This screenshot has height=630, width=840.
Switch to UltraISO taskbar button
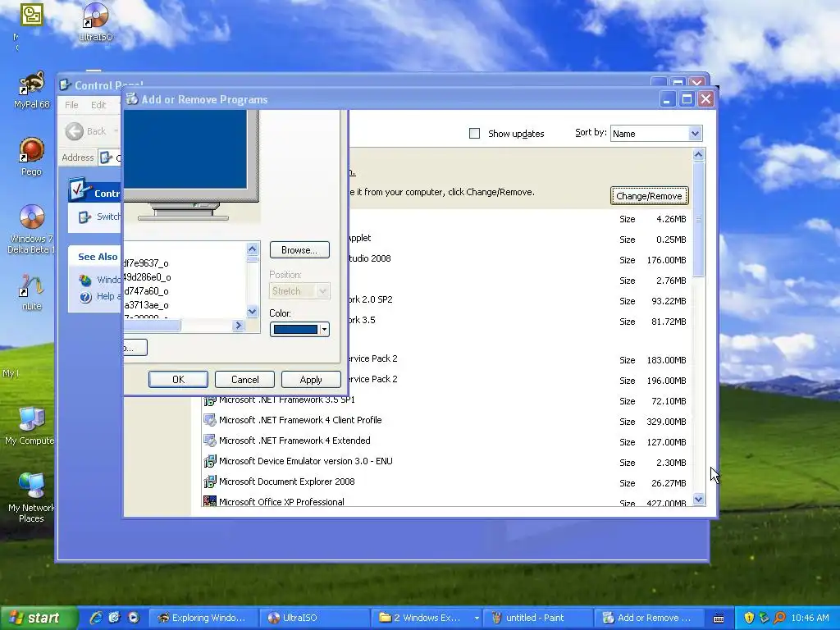[x=313, y=618]
